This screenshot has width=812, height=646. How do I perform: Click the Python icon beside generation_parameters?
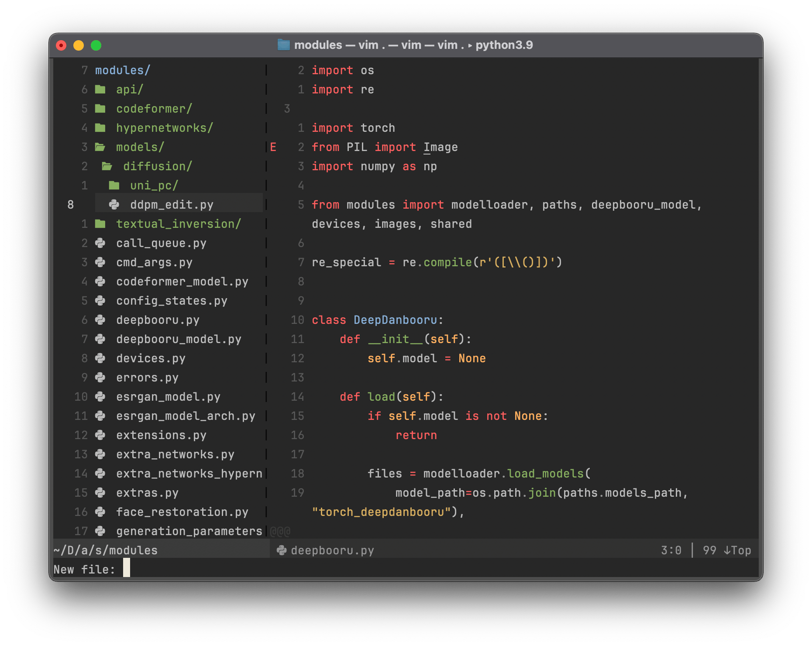pyautogui.click(x=100, y=531)
